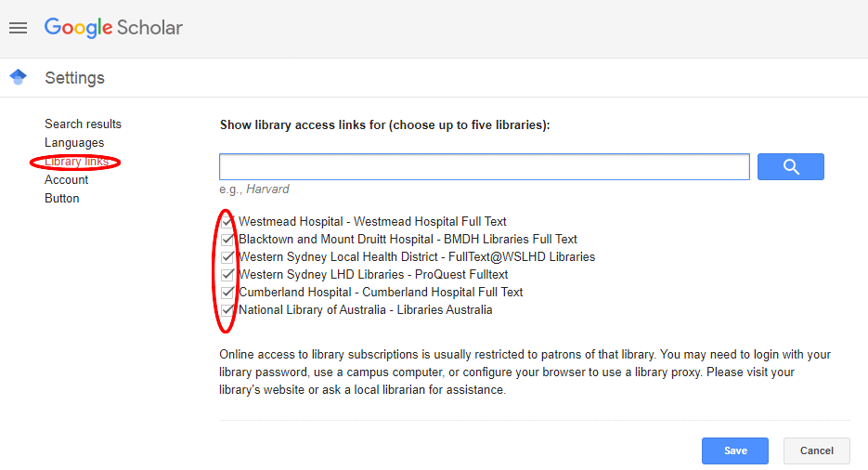Open the hamburger navigation menu

pyautogui.click(x=18, y=28)
